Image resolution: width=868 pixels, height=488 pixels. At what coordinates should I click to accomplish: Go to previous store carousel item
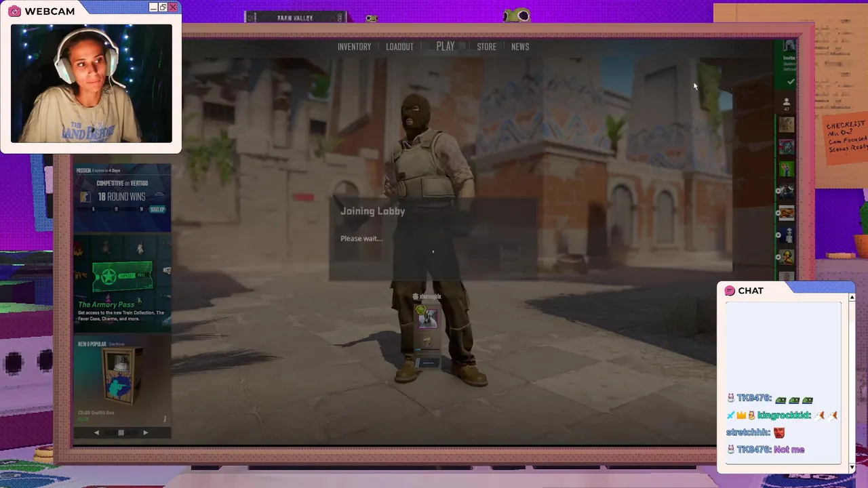(96, 432)
